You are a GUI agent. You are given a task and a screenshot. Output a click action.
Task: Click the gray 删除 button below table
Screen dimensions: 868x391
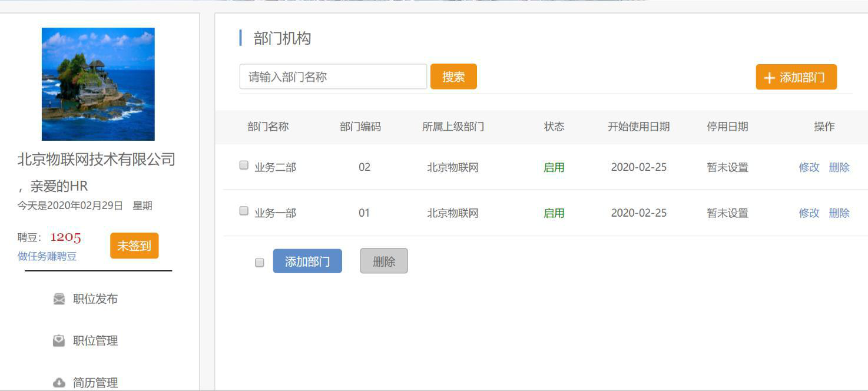pyautogui.click(x=384, y=261)
